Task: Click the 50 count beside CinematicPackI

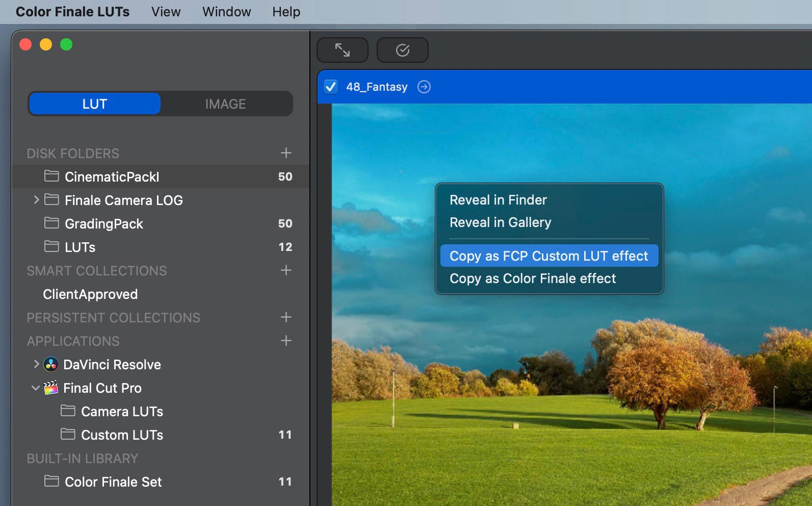Action: point(285,176)
